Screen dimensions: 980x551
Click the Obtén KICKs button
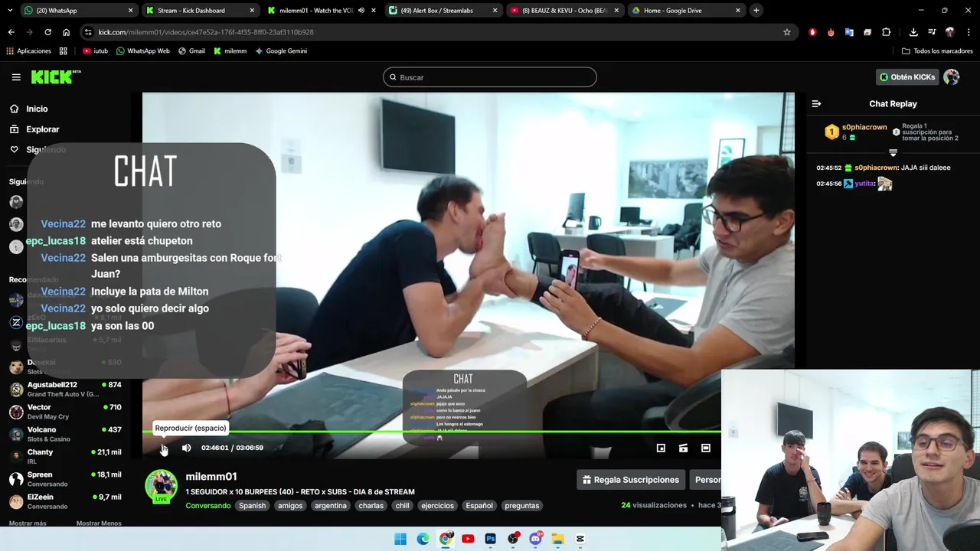click(907, 77)
